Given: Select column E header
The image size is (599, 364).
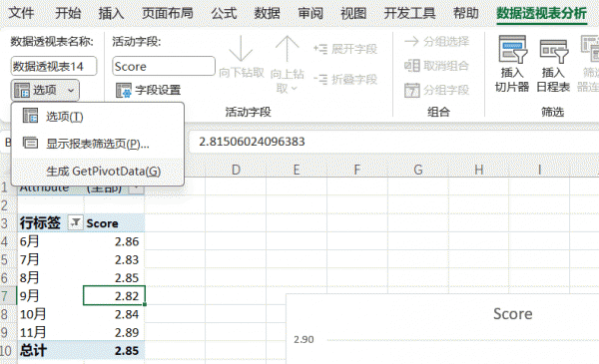Looking at the screenshot, I should (x=297, y=170).
